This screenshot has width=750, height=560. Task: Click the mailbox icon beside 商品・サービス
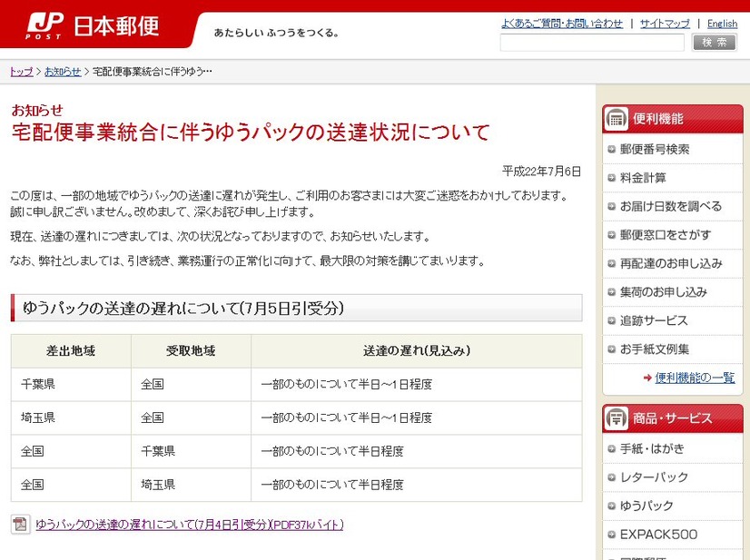tap(616, 418)
